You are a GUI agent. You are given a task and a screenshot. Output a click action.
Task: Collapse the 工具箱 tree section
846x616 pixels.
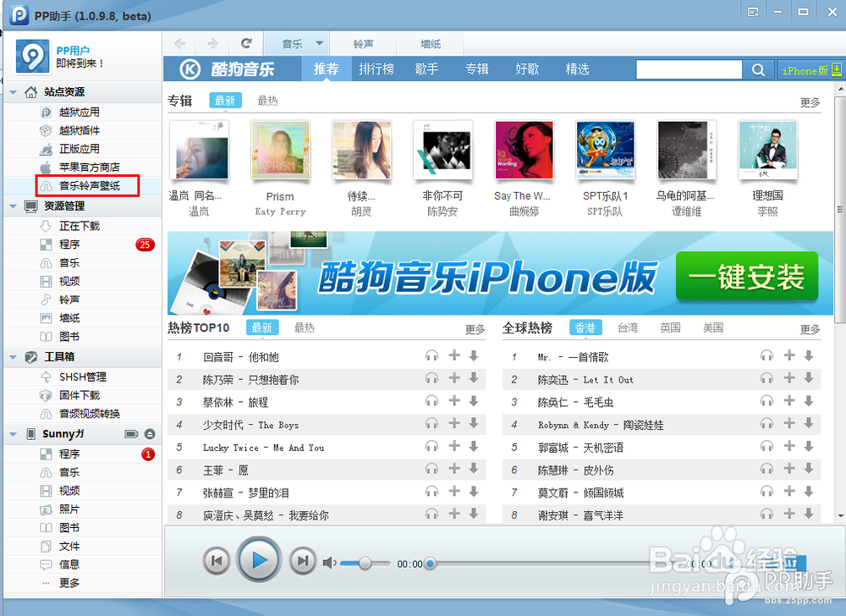point(14,357)
